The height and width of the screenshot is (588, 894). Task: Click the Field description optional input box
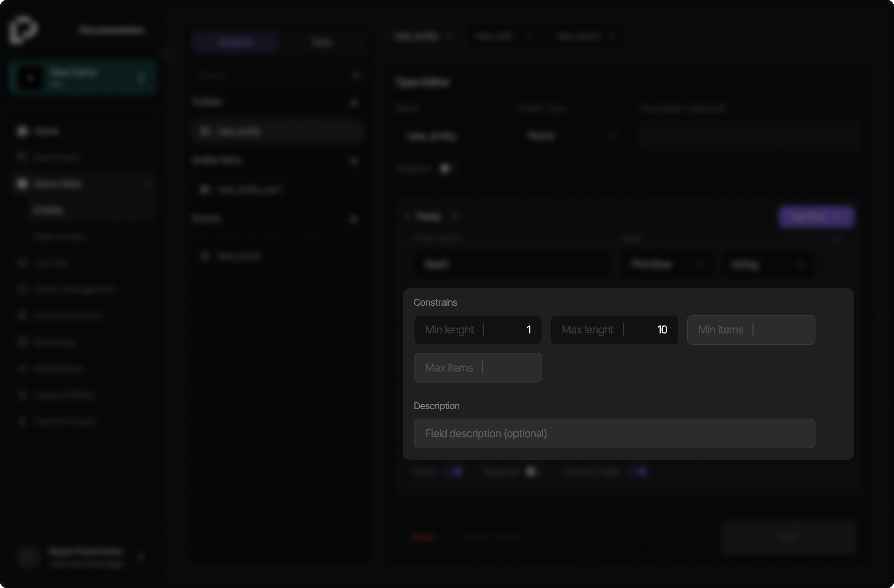[x=614, y=434]
